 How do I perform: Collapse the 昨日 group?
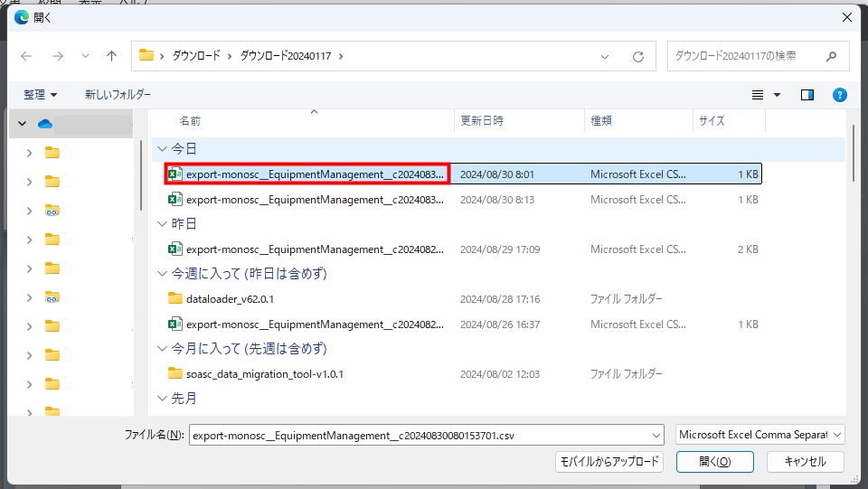161,223
